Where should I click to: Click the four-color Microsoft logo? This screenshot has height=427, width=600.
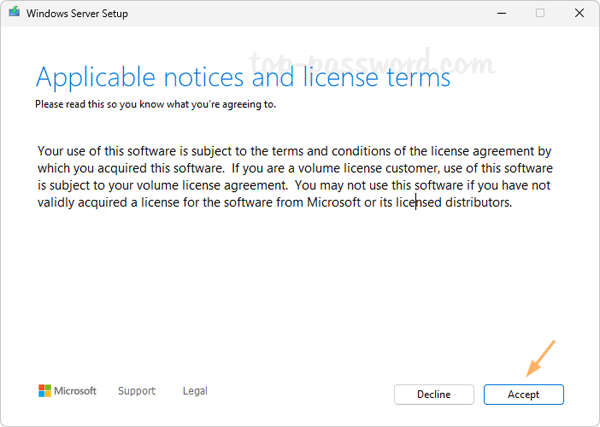pyautogui.click(x=45, y=391)
